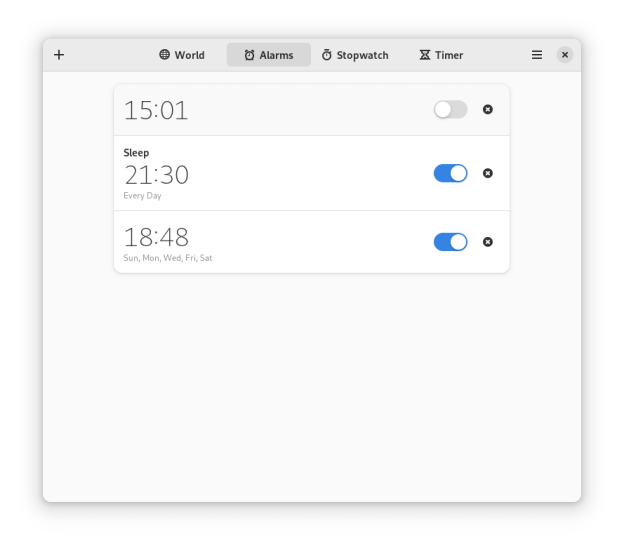Switch to the Stopwatch tab
Viewport: 624px width, 549px height.
tap(355, 55)
